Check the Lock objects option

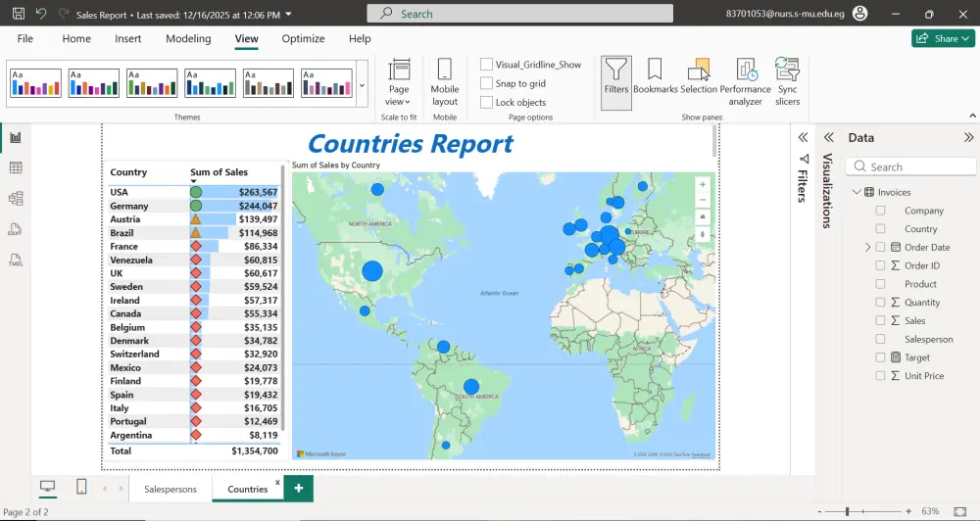[x=487, y=102]
